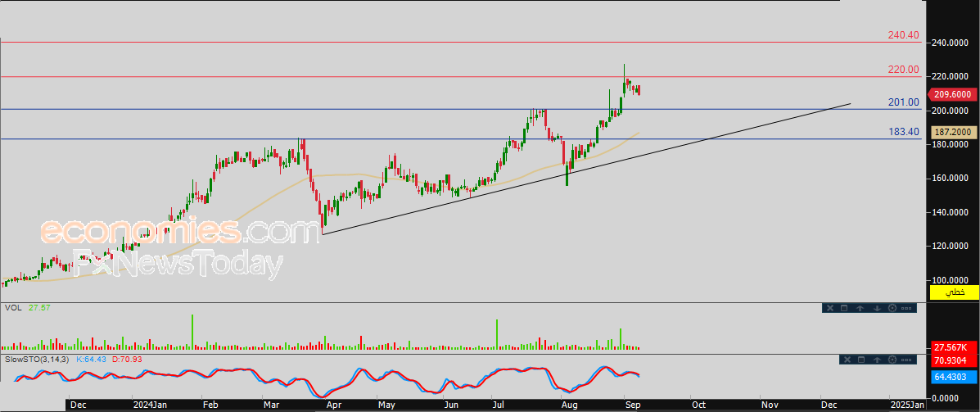Click the Oct label on time axis
Image resolution: width=980 pixels, height=412 pixels.
pos(698,405)
